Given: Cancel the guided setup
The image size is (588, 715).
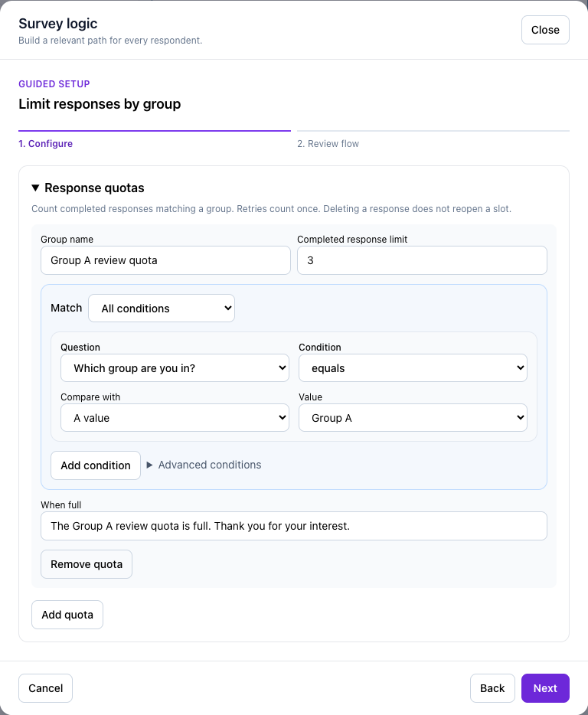Looking at the screenshot, I should [x=46, y=688].
